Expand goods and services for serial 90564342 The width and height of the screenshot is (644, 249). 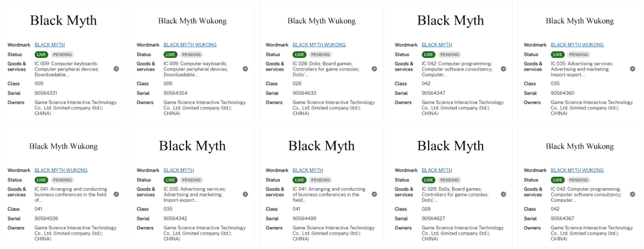[x=245, y=194]
